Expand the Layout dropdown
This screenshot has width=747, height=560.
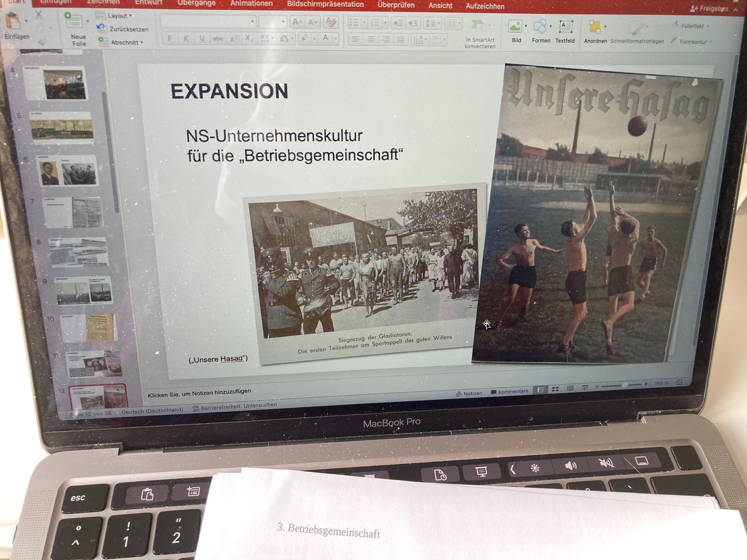(x=119, y=16)
